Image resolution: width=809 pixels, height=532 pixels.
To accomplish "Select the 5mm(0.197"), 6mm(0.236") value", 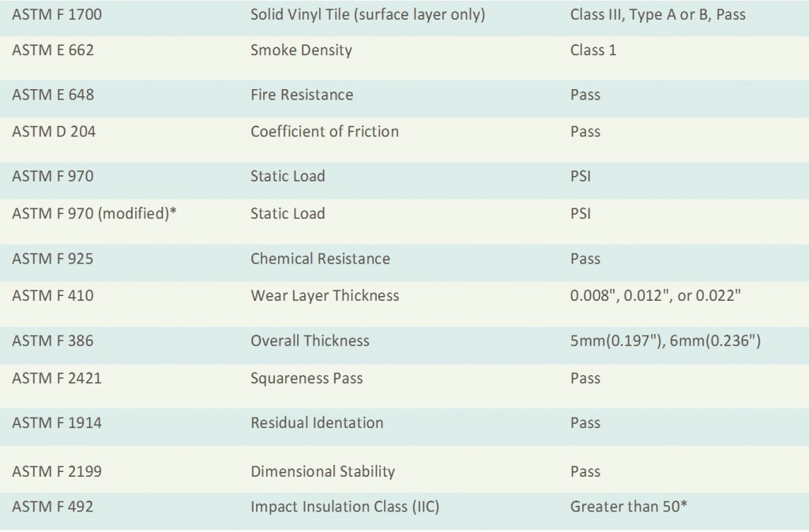I will pos(665,341).
